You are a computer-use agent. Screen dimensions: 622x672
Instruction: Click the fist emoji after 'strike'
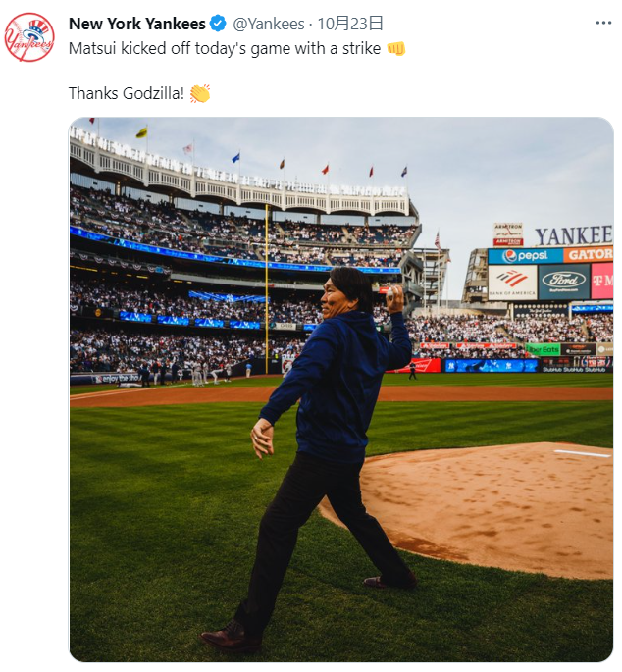click(x=395, y=48)
